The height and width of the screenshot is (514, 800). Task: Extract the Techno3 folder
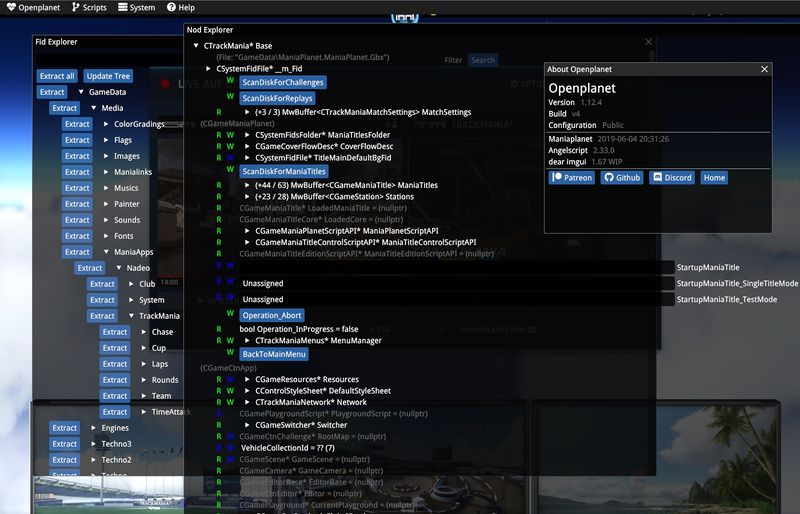click(65, 444)
